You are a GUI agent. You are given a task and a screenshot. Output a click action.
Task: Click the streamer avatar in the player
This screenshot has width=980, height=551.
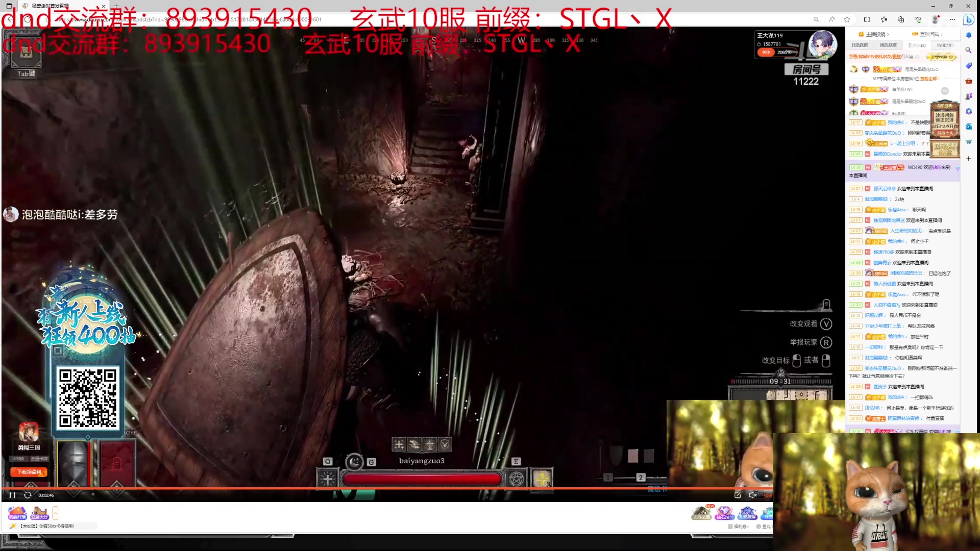coord(823,44)
